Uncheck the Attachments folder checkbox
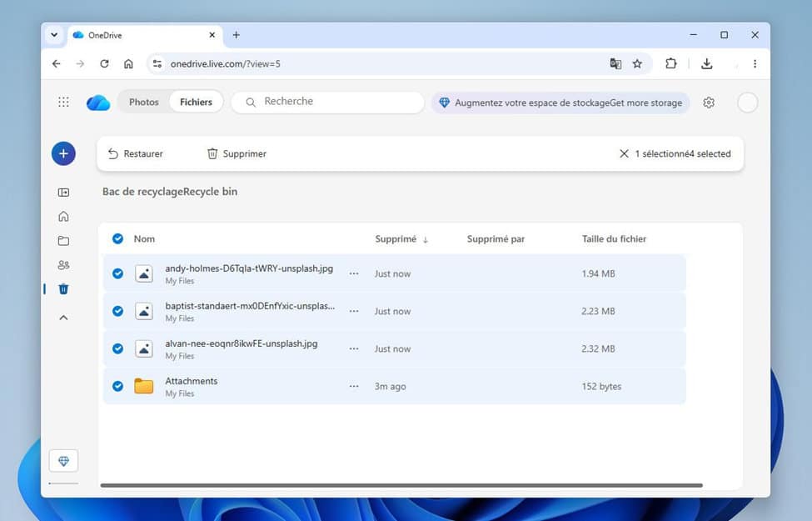Viewport: 812px width, 521px height. tap(117, 386)
